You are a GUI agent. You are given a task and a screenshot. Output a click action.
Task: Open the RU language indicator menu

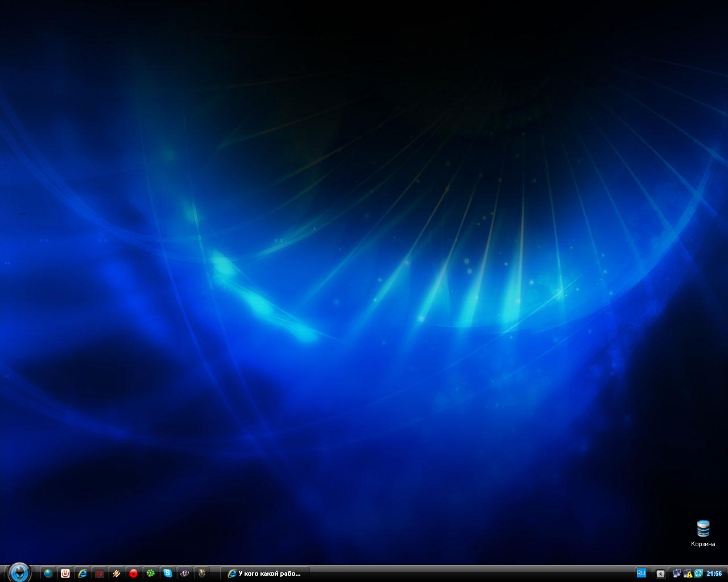coord(641,573)
